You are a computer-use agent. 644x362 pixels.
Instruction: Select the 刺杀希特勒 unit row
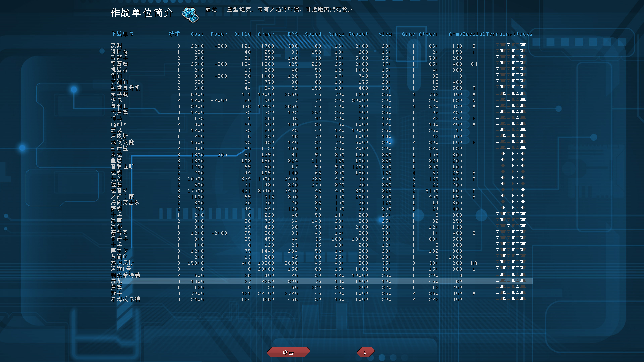322,275
